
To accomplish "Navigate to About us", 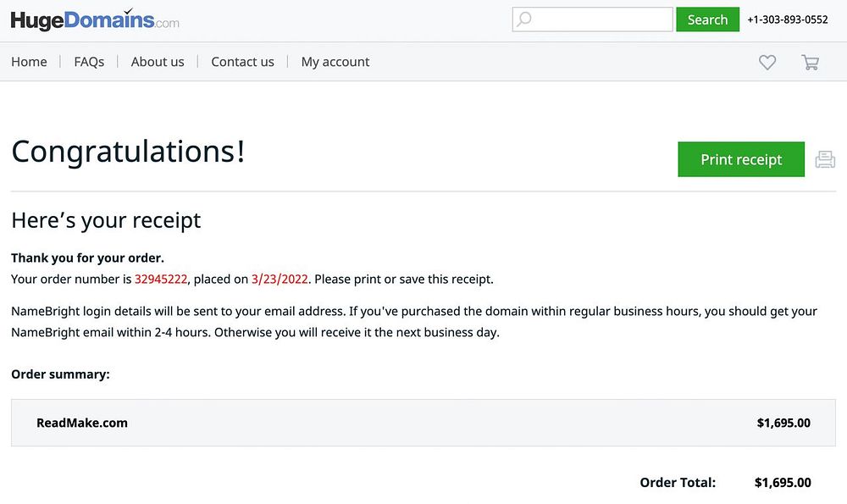I will [x=158, y=62].
